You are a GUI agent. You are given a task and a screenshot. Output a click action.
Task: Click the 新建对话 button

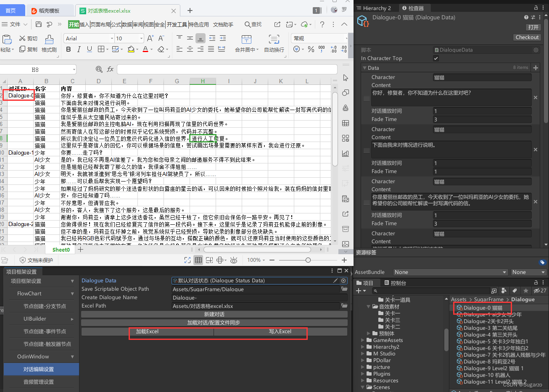click(214, 314)
